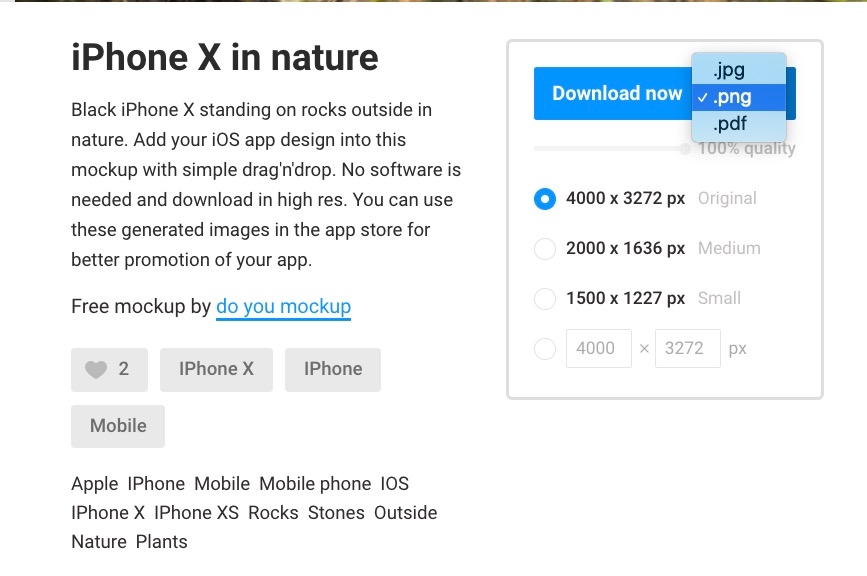
Task: Click the Plants keyword
Action: tap(161, 542)
